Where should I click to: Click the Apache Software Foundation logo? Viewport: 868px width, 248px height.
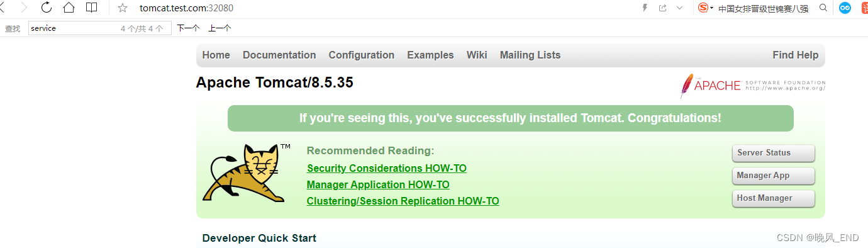752,86
